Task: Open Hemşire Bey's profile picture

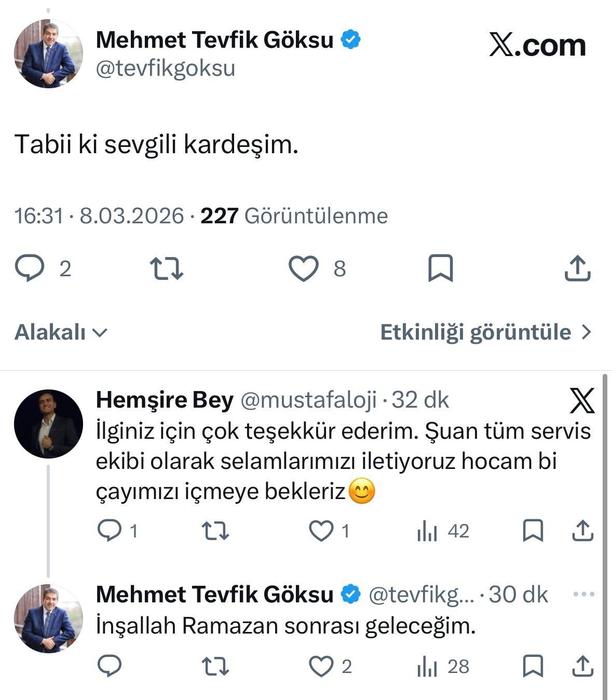Action: pos(48,424)
